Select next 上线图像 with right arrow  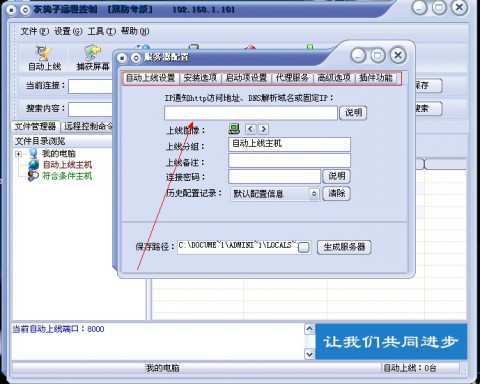[x=263, y=129]
